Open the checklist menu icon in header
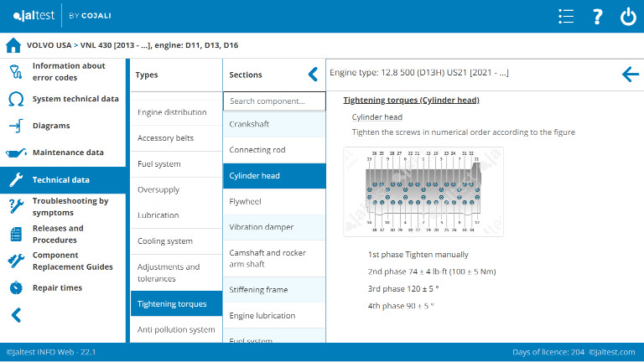Viewport: 644px width, 362px height. coord(566,17)
